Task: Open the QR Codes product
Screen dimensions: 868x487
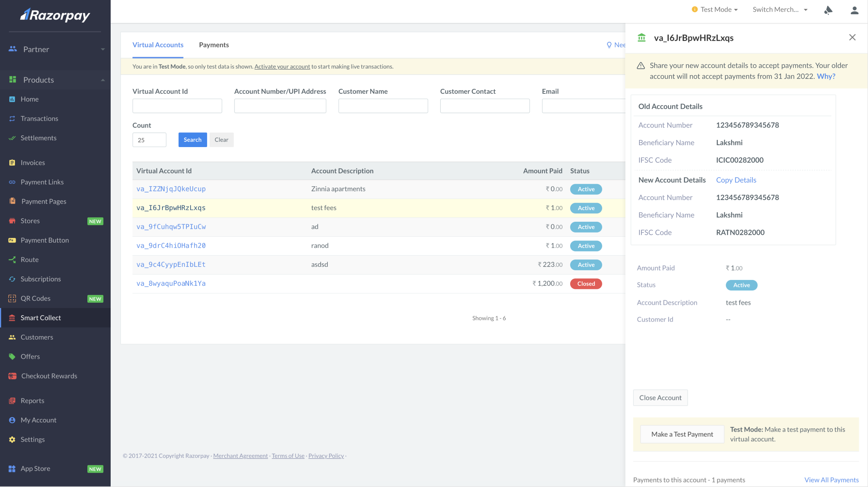Action: tap(35, 298)
